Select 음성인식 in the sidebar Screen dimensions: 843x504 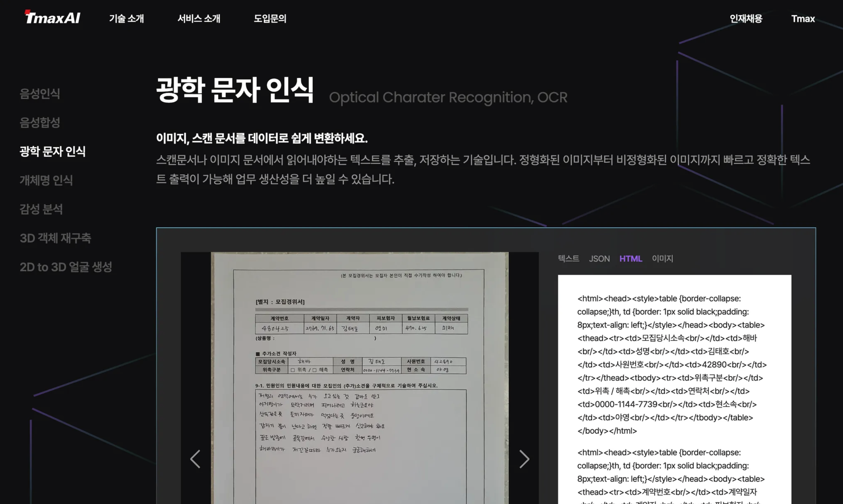click(x=40, y=94)
